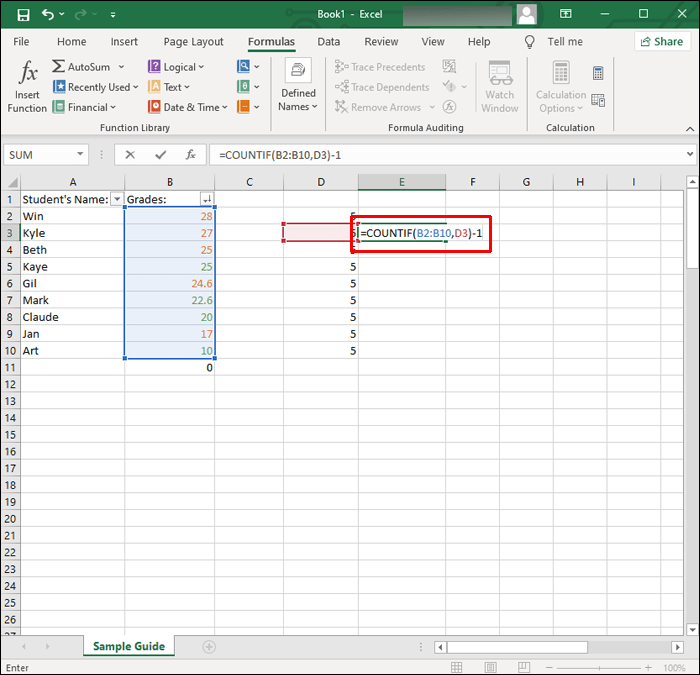The image size is (700, 675).
Task: Open the Page Layout tab
Action: pos(193,42)
